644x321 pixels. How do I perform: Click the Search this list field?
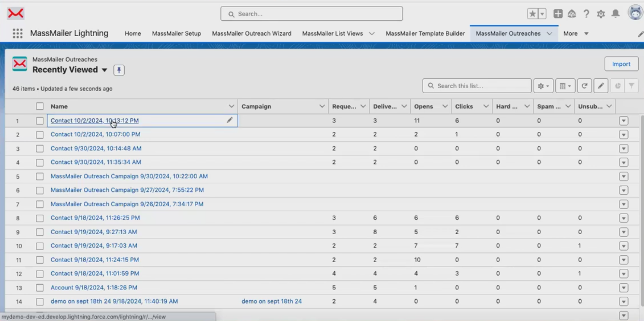pyautogui.click(x=477, y=86)
